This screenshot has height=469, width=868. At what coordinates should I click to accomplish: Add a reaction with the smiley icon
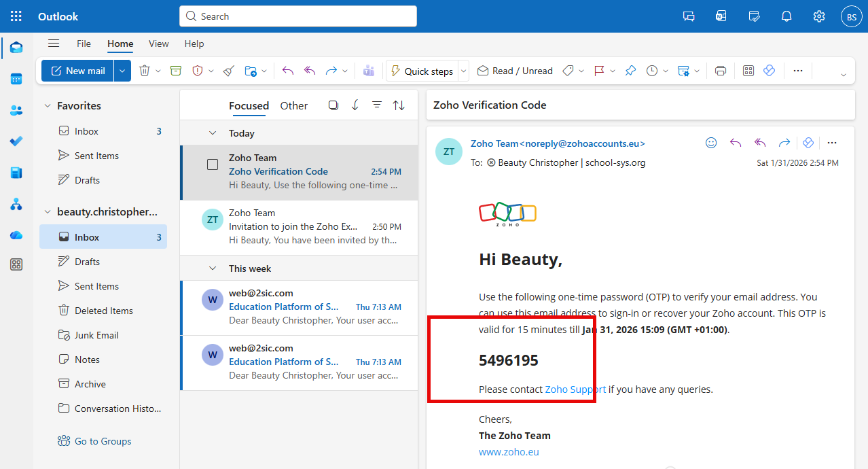[711, 143]
